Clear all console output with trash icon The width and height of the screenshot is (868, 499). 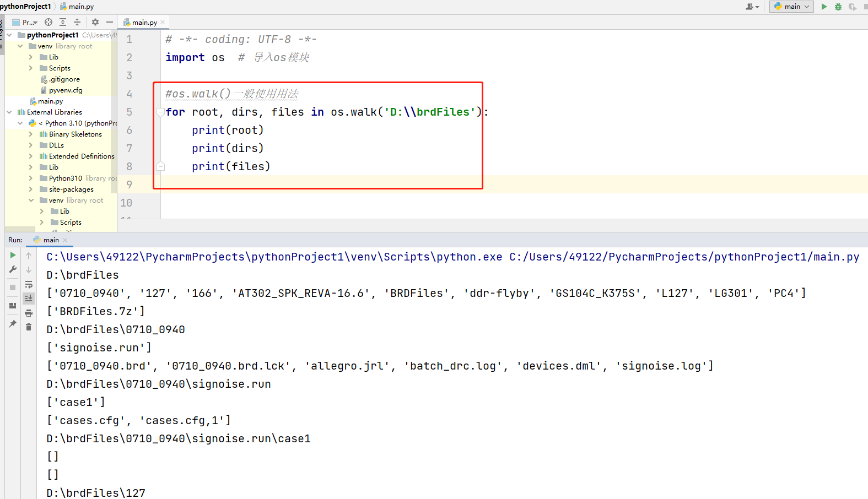[x=29, y=327]
